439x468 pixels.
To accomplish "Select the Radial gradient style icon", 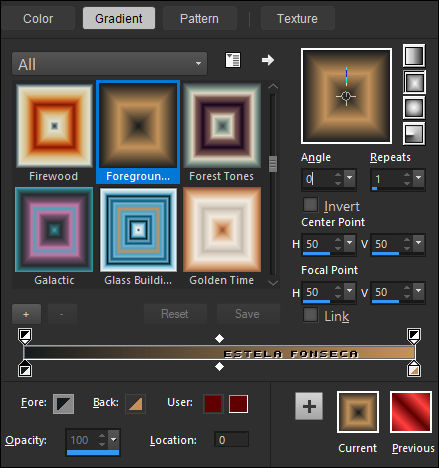I will tap(414, 134).
